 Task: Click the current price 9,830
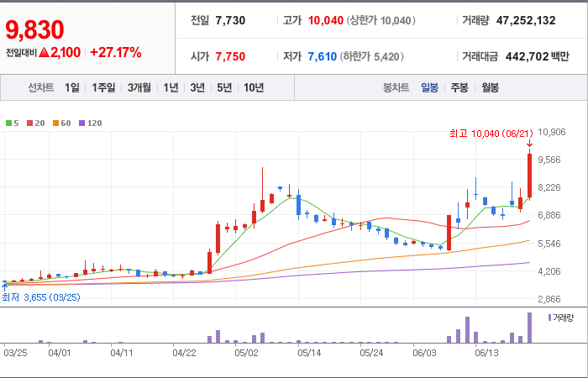click(x=34, y=30)
